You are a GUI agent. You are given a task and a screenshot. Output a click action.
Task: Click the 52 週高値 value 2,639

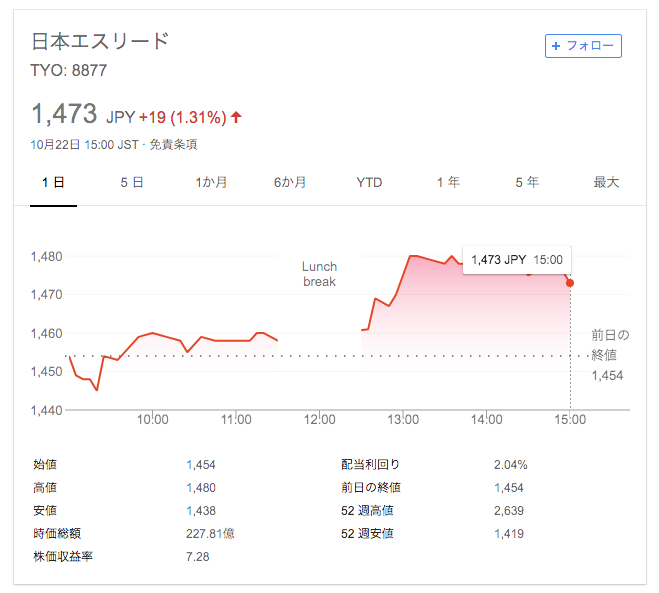click(x=509, y=511)
